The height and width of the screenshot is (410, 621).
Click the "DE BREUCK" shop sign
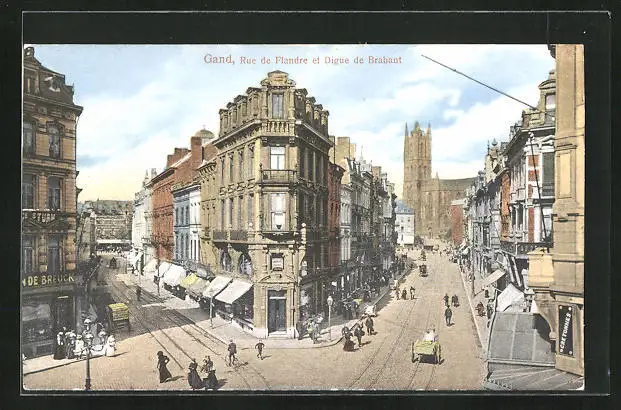click(49, 280)
